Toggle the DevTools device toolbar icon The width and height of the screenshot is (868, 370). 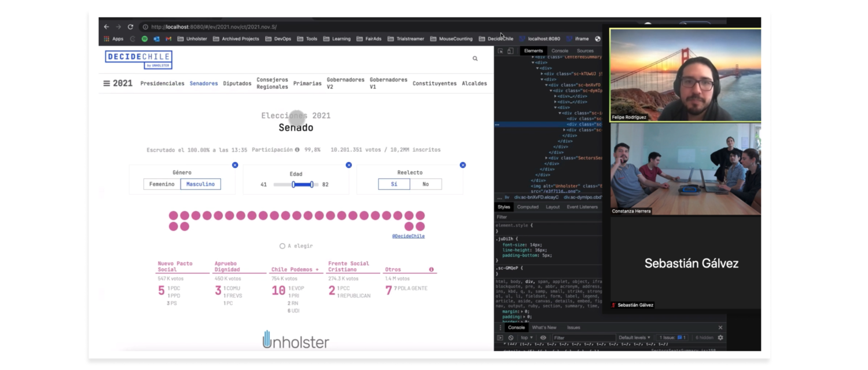pos(510,51)
